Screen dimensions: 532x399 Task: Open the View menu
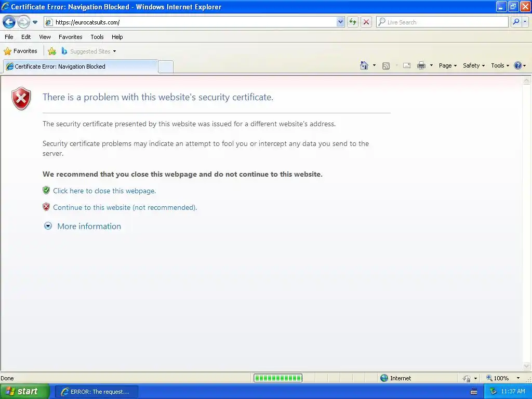pos(45,37)
